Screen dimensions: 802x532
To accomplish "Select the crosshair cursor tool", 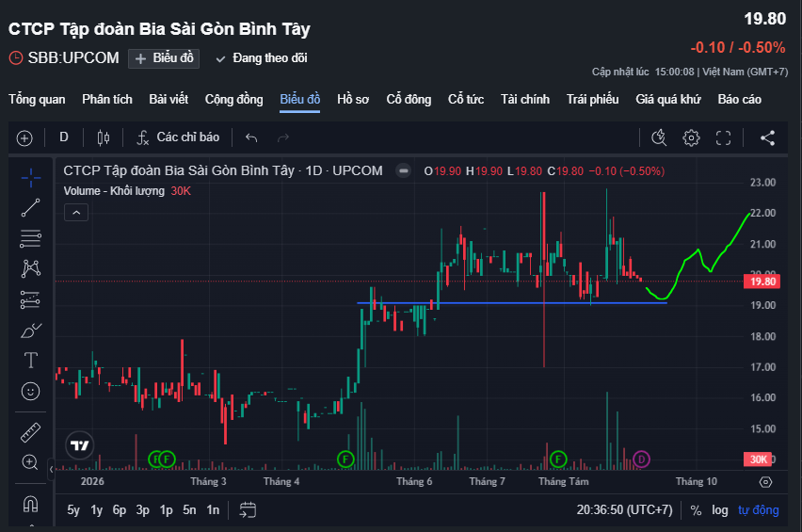I will (31, 178).
